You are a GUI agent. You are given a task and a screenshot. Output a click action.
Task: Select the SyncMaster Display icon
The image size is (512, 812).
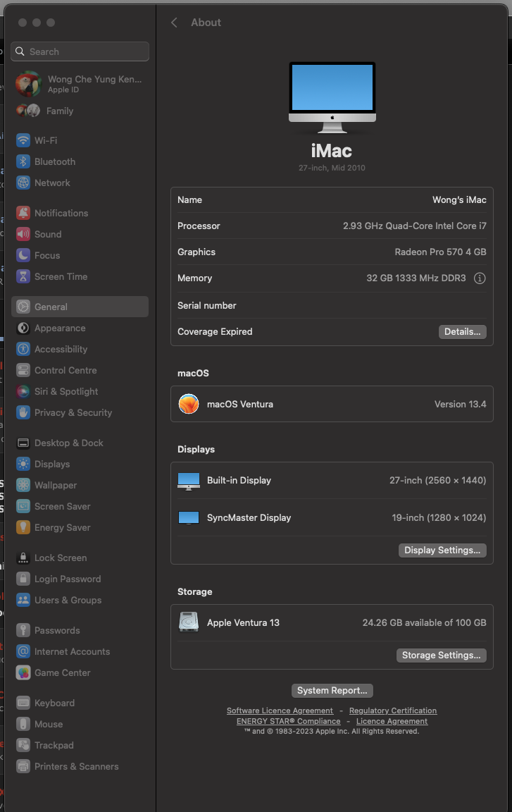tap(189, 517)
